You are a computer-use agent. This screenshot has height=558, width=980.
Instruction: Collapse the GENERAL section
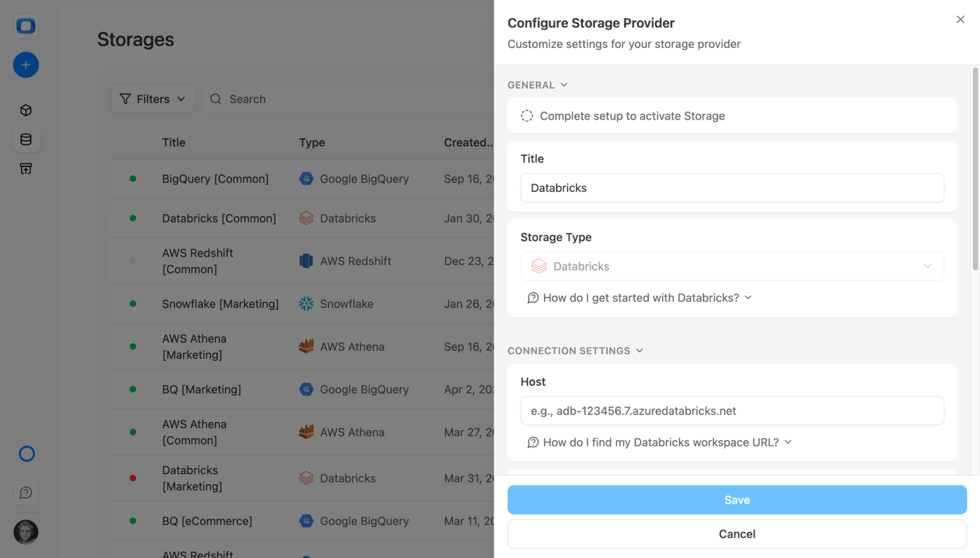[x=537, y=85]
